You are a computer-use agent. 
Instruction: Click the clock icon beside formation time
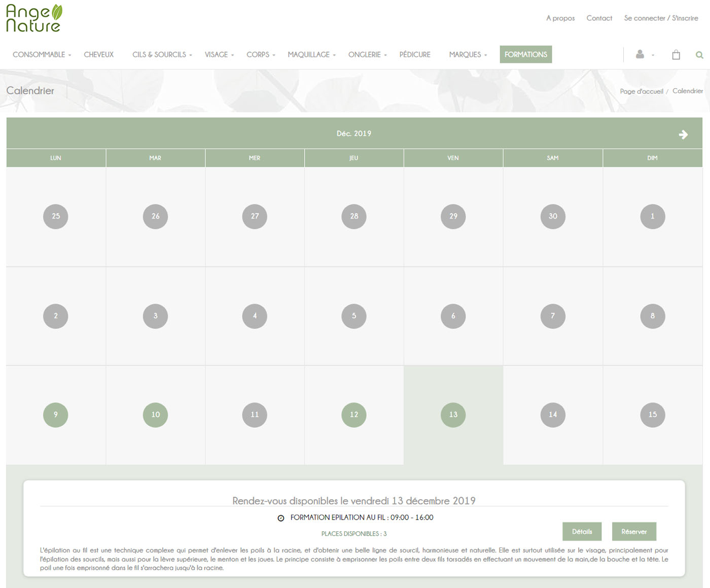pyautogui.click(x=281, y=518)
